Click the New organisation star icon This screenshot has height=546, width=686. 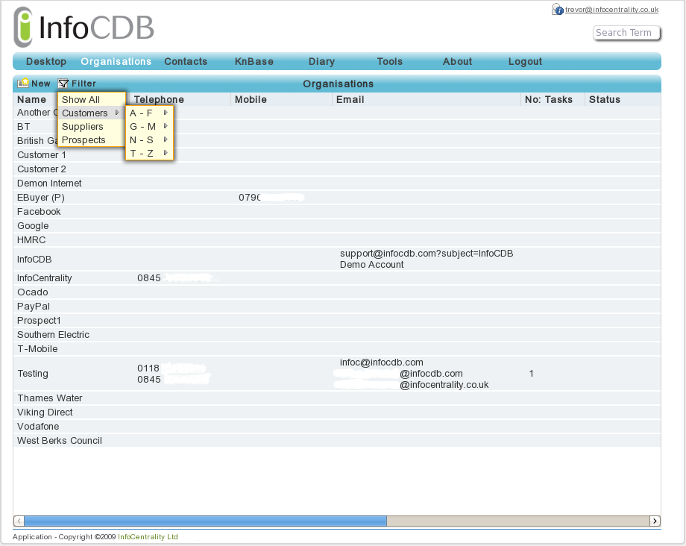pos(23,83)
